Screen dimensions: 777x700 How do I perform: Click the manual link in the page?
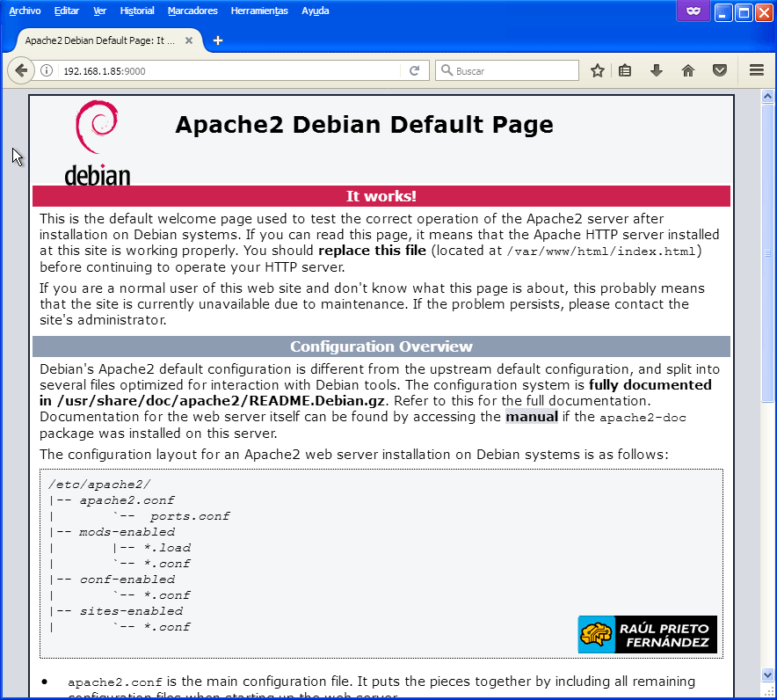tap(532, 417)
